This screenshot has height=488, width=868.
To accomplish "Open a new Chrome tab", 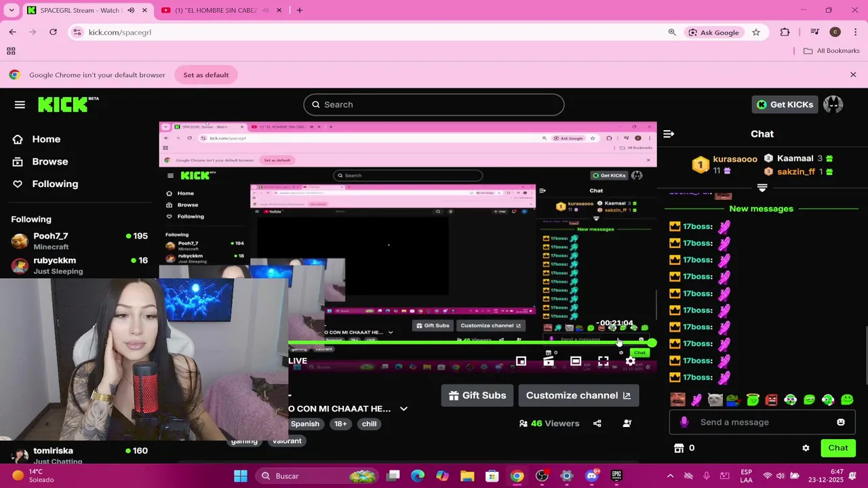I will tap(299, 10).
